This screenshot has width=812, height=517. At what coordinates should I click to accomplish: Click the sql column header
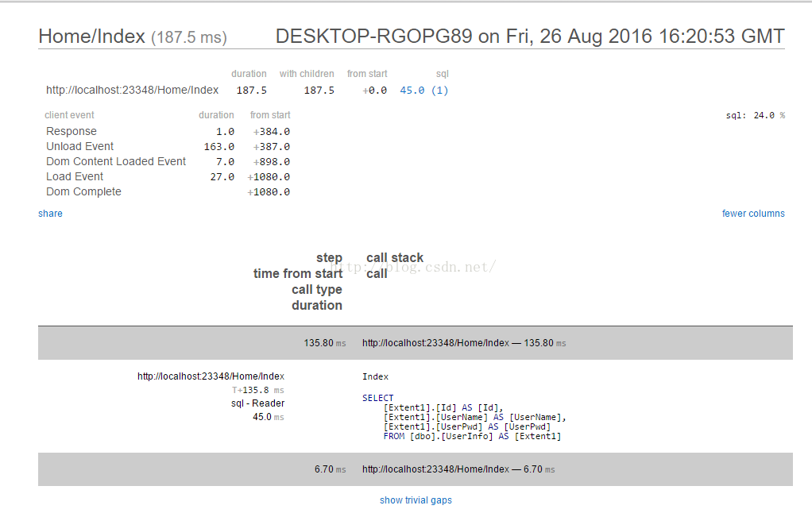(x=443, y=74)
